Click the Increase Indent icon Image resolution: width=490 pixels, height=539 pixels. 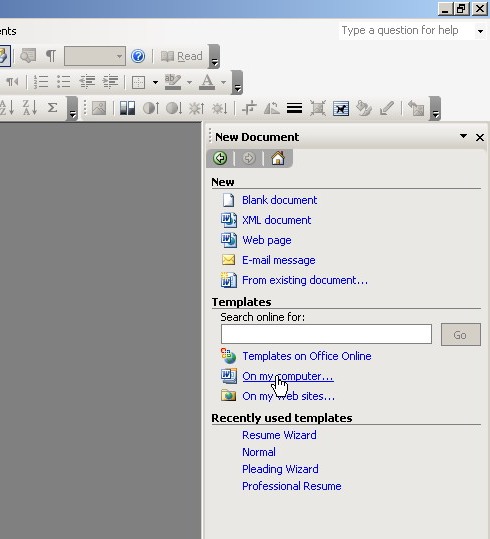pyautogui.click(x=110, y=82)
